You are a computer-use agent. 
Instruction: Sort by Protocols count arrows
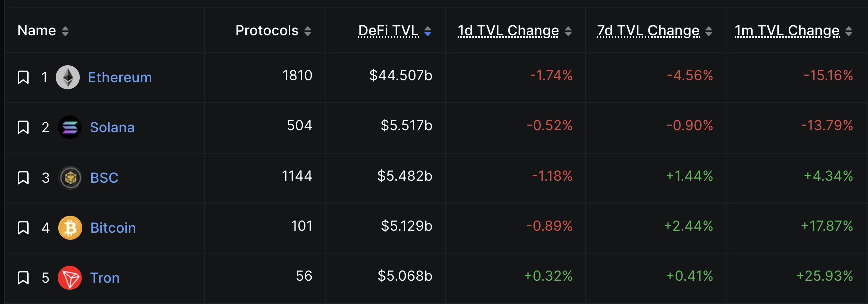(308, 31)
